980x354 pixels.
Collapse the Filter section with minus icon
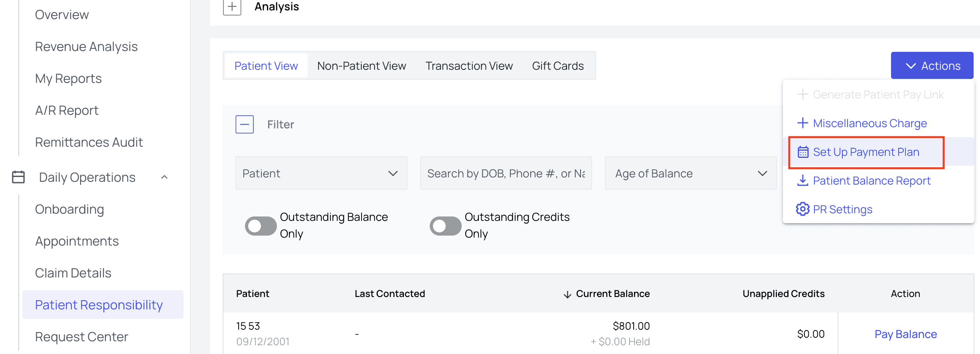tap(245, 124)
